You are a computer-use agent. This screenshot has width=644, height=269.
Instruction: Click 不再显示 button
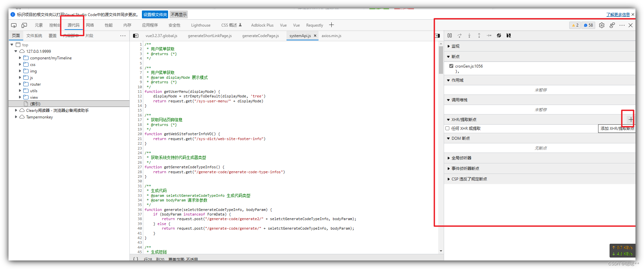point(179,14)
